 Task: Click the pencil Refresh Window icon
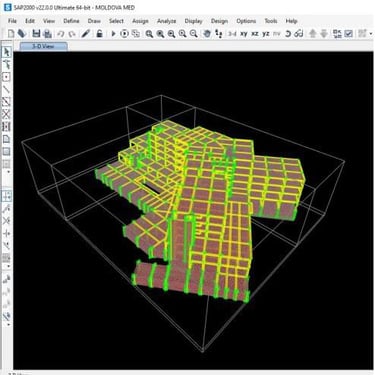pos(86,34)
